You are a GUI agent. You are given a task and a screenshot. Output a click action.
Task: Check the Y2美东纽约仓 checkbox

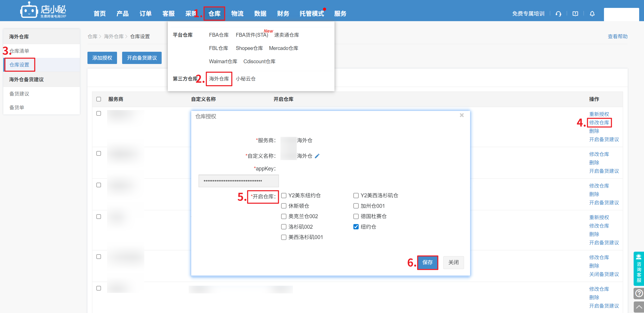pyautogui.click(x=284, y=195)
